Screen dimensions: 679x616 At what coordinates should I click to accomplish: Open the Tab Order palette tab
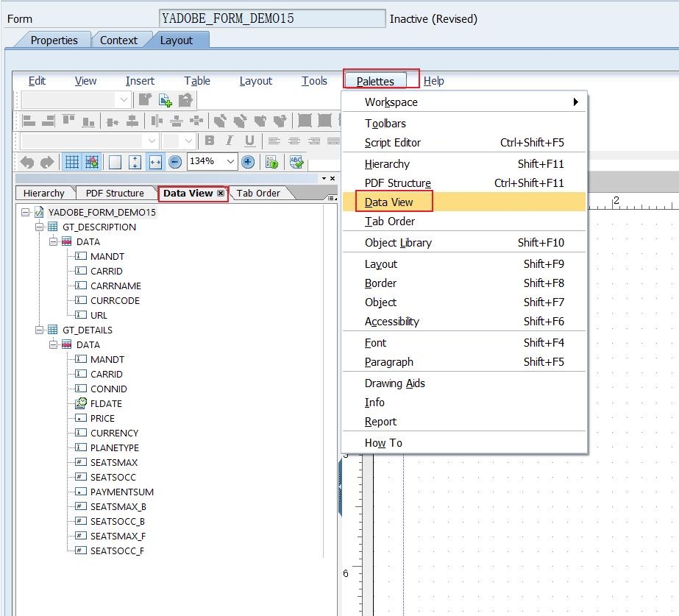pos(258,194)
